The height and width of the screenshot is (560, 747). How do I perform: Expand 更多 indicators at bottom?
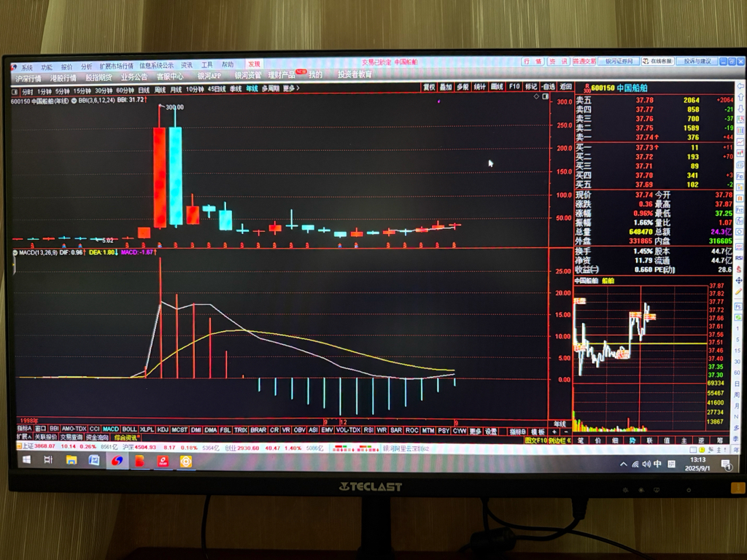tap(475, 432)
